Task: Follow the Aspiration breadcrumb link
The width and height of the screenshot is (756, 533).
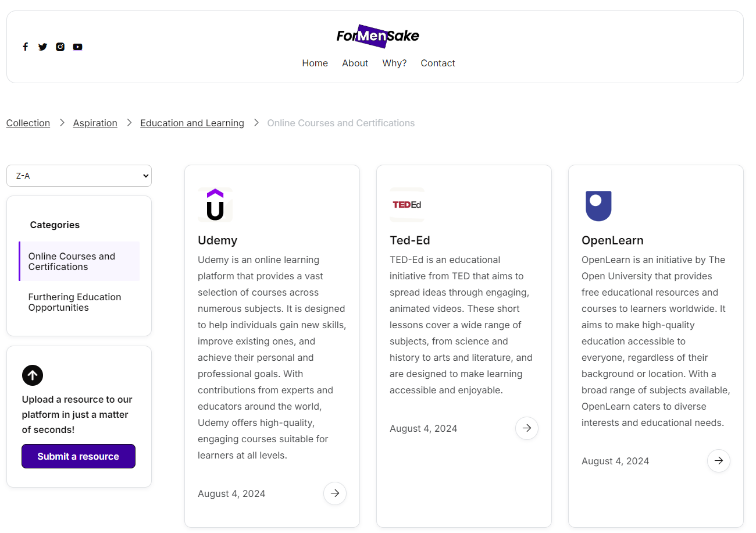Action: tap(95, 123)
